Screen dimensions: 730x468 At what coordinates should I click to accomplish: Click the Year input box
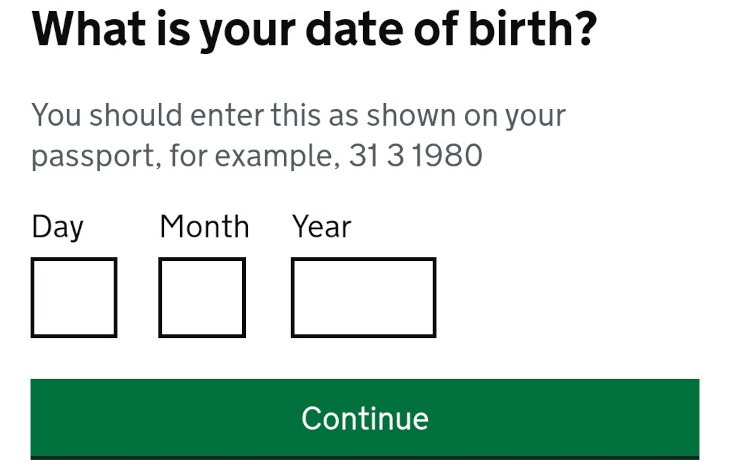pyautogui.click(x=363, y=297)
